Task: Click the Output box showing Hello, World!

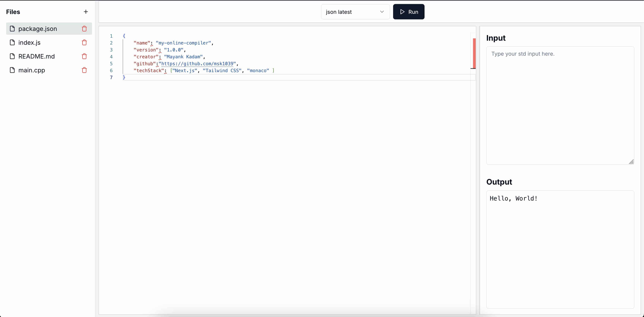Action: click(x=560, y=249)
